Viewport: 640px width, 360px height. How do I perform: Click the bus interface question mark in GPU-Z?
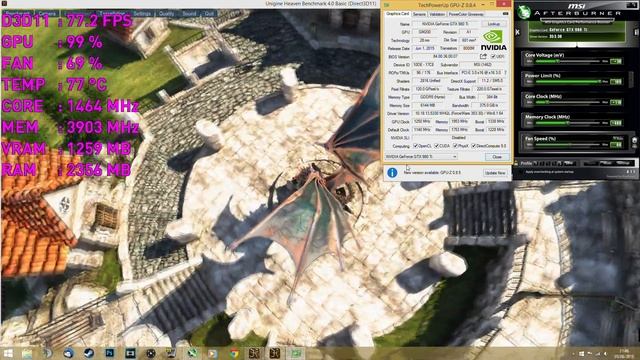pos(505,73)
